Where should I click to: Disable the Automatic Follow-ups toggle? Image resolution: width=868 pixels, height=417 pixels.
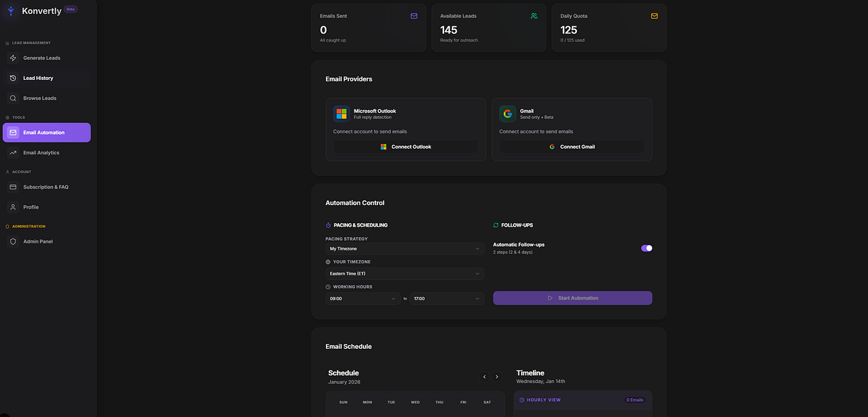pos(646,248)
